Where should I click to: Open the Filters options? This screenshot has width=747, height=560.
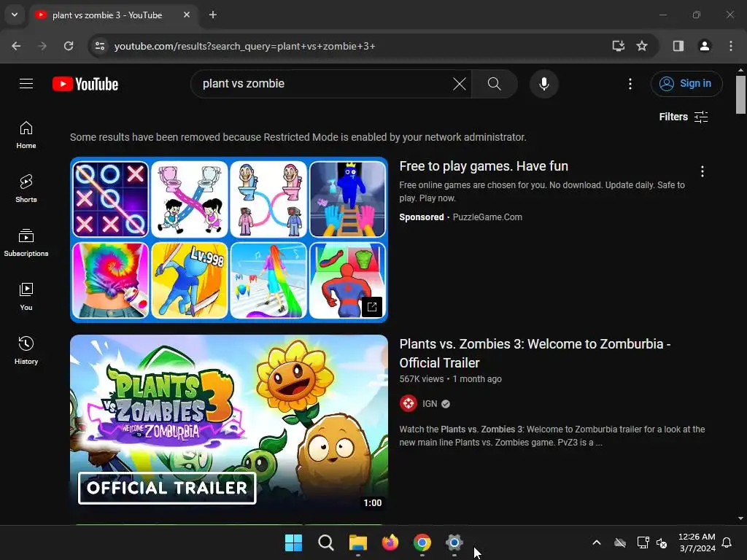[683, 117]
